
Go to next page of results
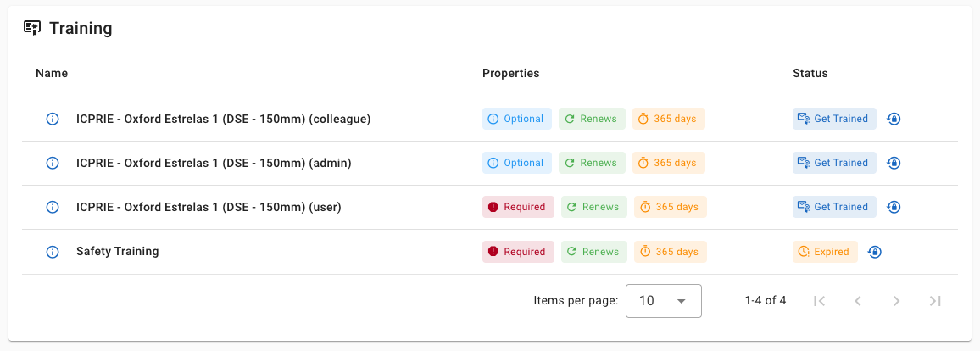pos(896,301)
